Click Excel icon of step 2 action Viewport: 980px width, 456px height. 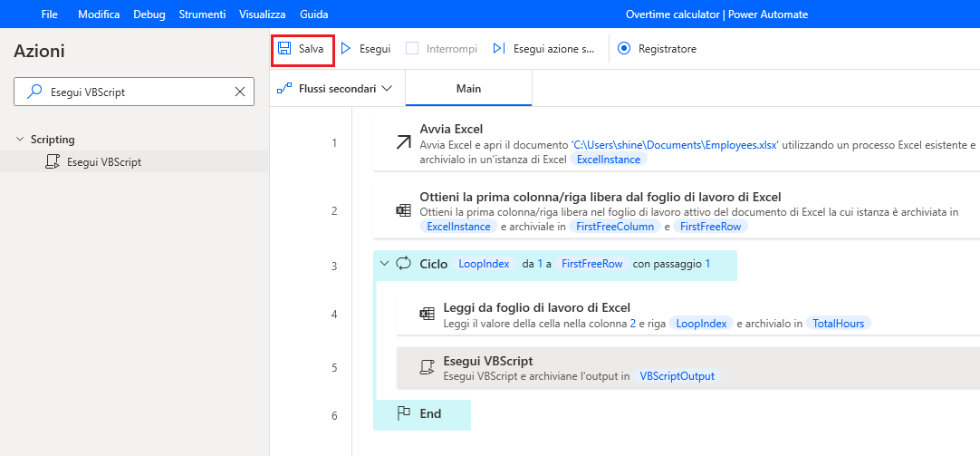[404, 211]
